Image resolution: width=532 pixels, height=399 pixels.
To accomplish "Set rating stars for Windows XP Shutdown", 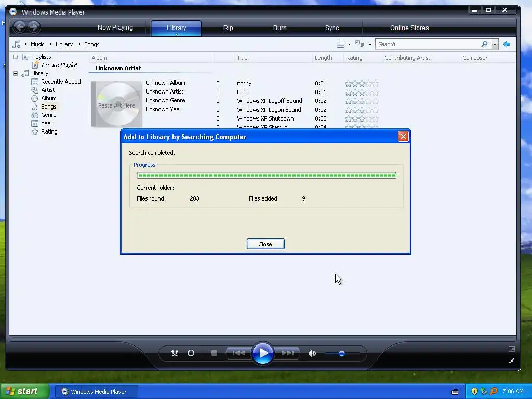I will pos(362,119).
